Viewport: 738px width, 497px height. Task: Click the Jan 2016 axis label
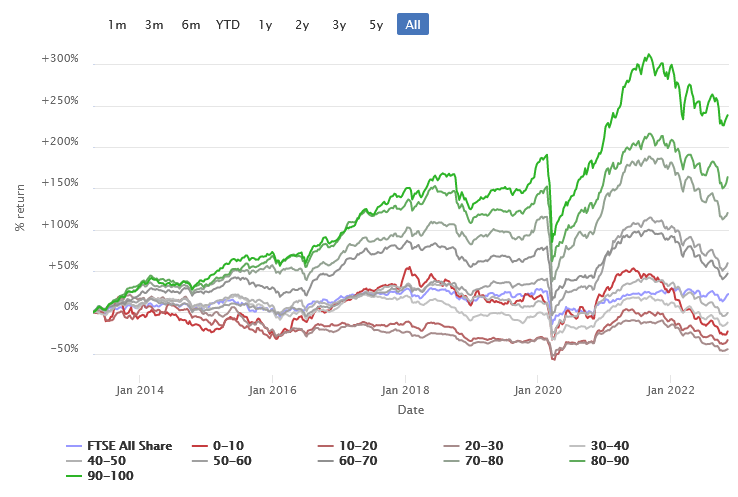(273, 390)
